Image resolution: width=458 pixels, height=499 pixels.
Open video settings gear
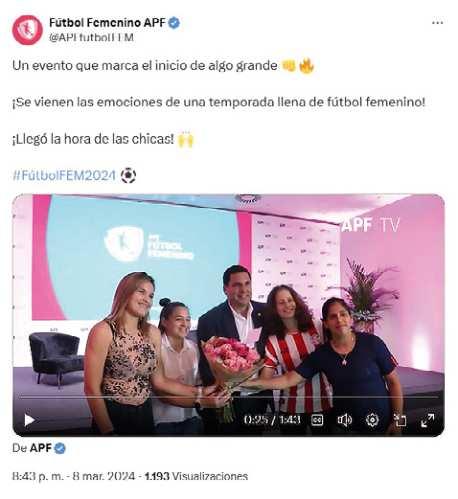(x=372, y=420)
